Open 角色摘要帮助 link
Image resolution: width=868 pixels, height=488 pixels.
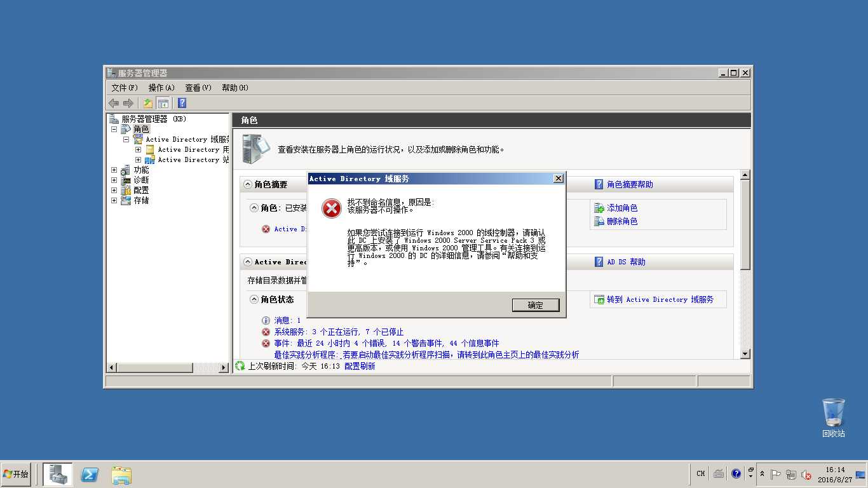[630, 184]
